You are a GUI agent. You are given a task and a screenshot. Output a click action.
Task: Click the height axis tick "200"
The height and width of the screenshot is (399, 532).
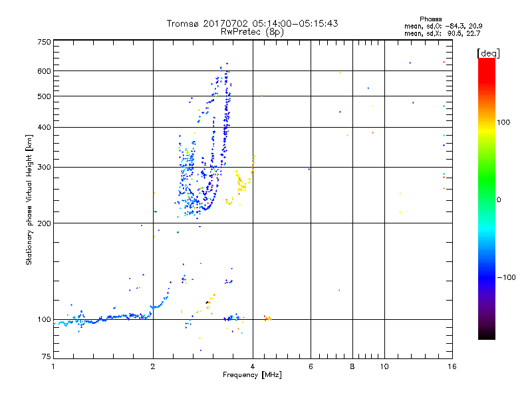point(44,223)
